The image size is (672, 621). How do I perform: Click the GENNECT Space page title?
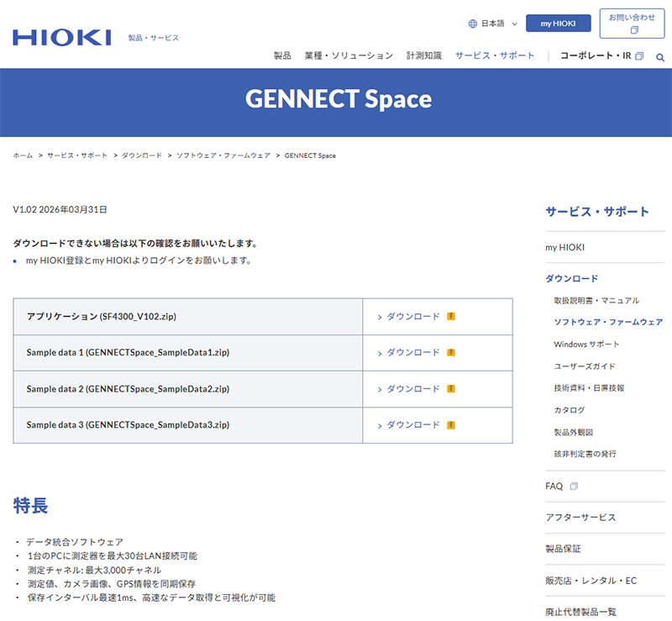pyautogui.click(x=339, y=99)
